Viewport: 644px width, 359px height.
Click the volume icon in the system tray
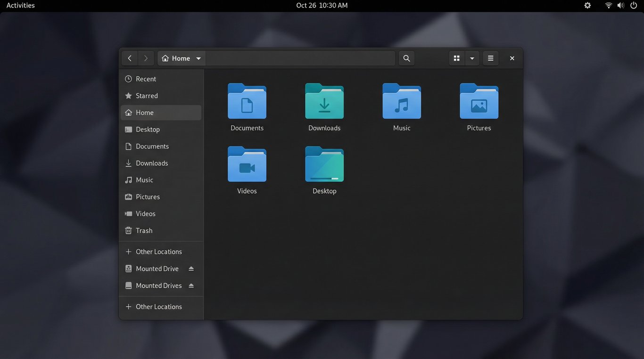(621, 5)
